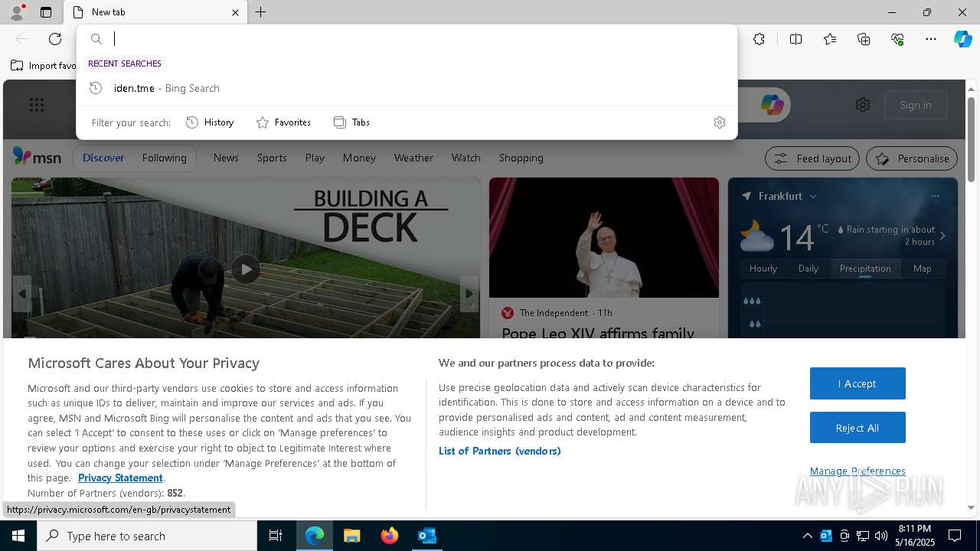Switch weather card to Map

(923, 269)
